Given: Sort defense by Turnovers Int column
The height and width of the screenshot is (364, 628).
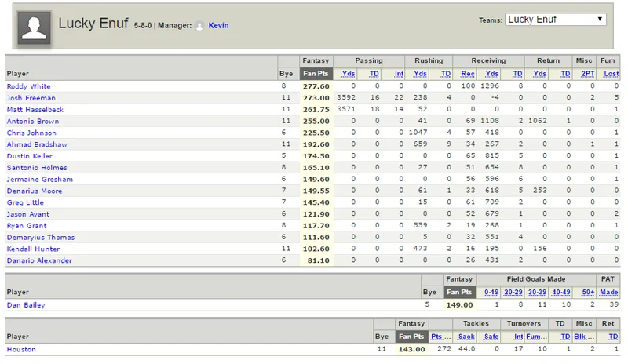Looking at the screenshot, I should (x=518, y=337).
